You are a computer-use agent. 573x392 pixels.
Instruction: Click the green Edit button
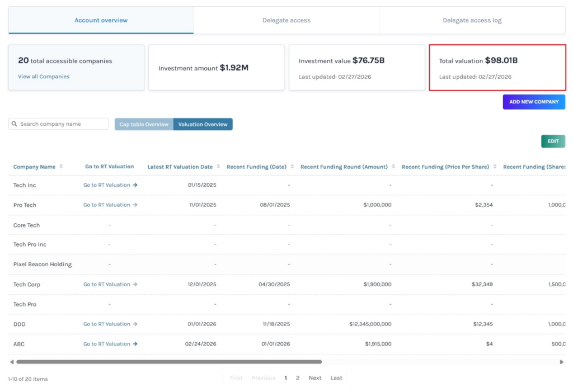tap(553, 141)
